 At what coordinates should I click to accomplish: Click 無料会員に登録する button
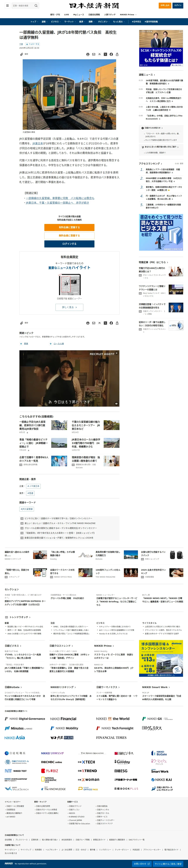[69, 236]
